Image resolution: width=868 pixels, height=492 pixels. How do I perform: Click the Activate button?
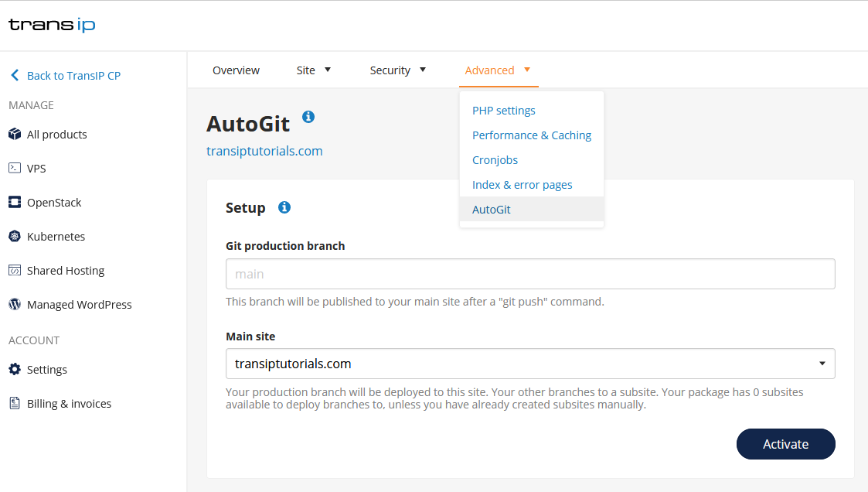point(785,444)
